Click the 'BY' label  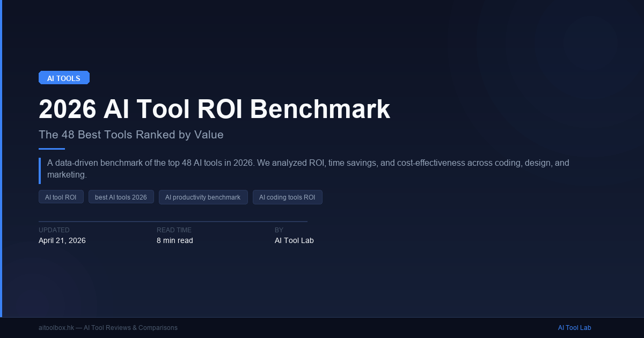click(x=279, y=230)
